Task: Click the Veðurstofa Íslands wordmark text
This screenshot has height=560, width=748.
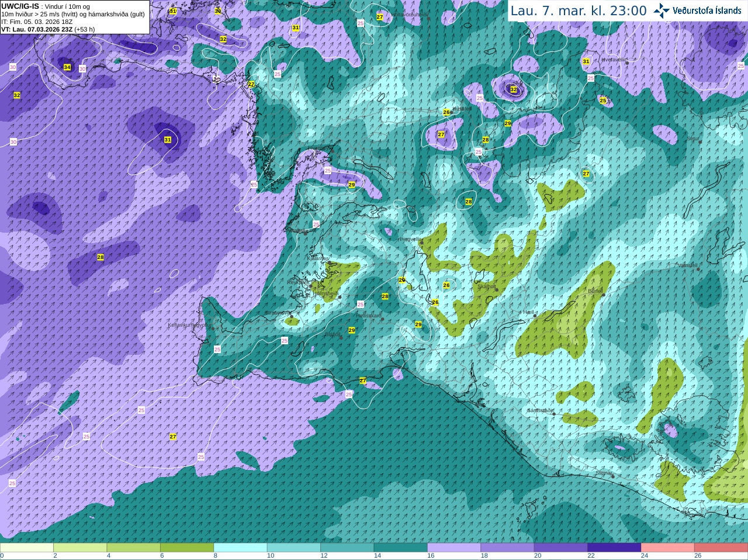Action: (707, 11)
